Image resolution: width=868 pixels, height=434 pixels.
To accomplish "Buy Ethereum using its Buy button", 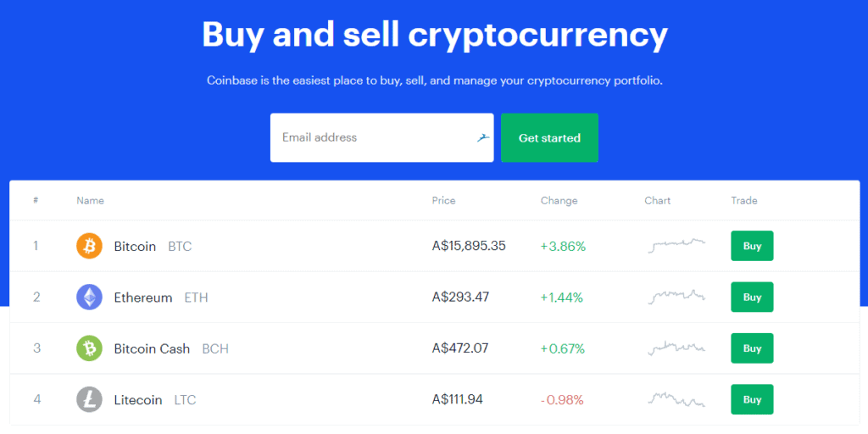I will (752, 298).
